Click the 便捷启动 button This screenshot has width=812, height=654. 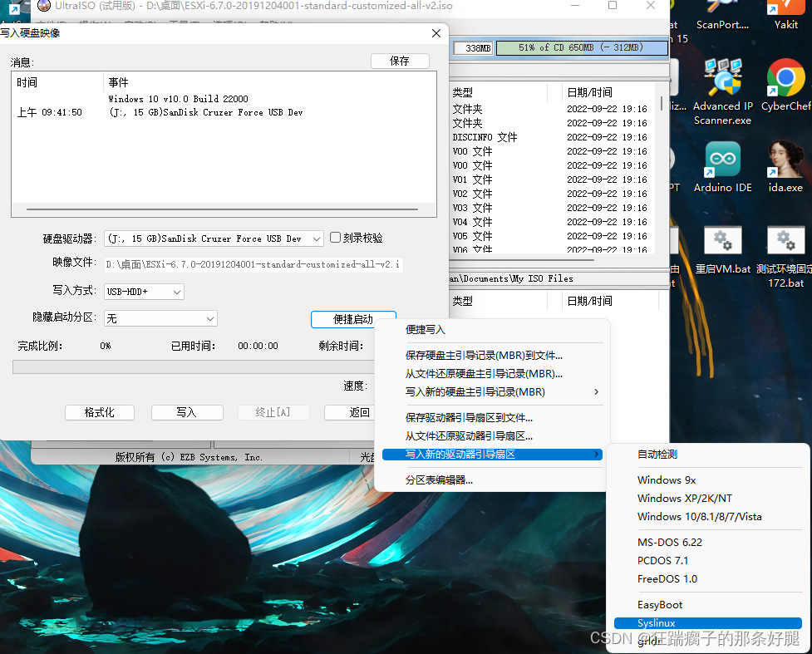[353, 319]
